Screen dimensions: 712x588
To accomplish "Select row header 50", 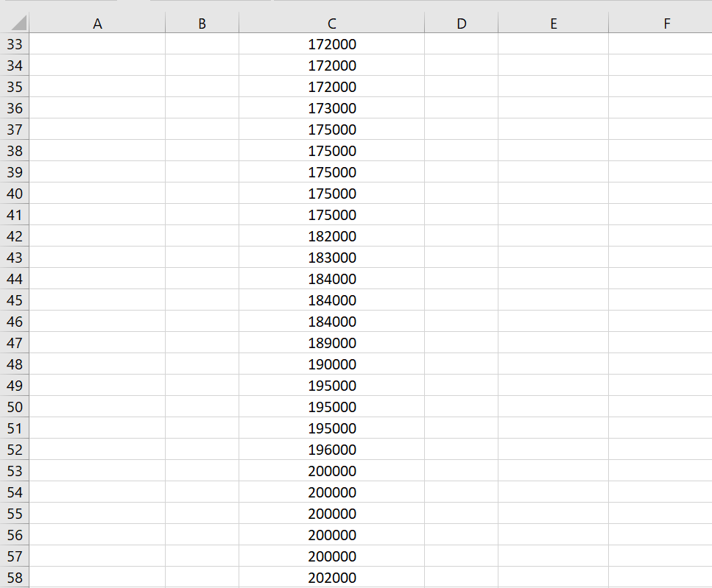I will coord(15,407).
